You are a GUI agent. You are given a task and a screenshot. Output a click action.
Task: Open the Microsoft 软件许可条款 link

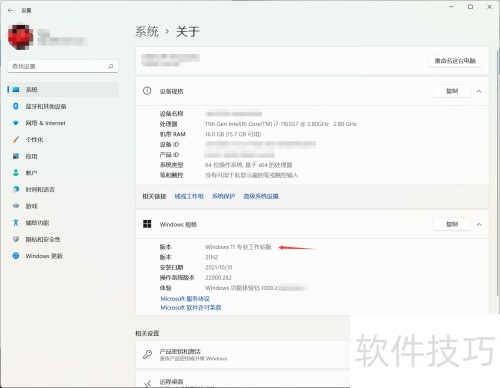click(191, 307)
